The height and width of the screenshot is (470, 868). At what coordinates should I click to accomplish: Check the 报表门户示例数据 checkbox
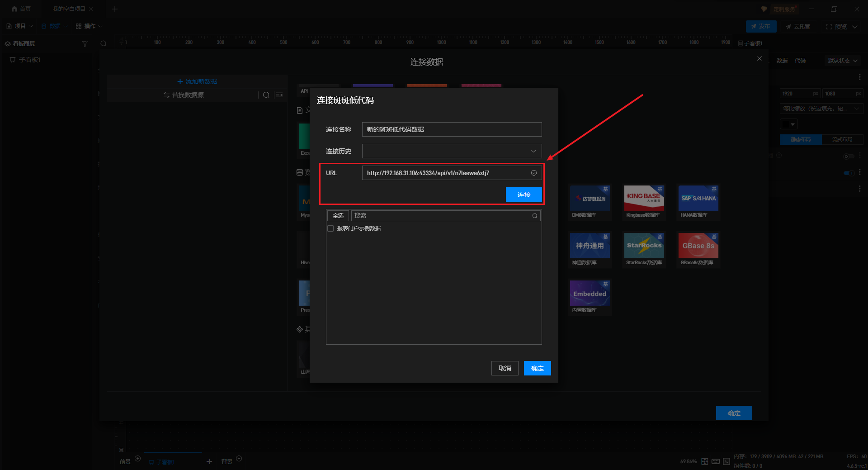pyautogui.click(x=330, y=228)
